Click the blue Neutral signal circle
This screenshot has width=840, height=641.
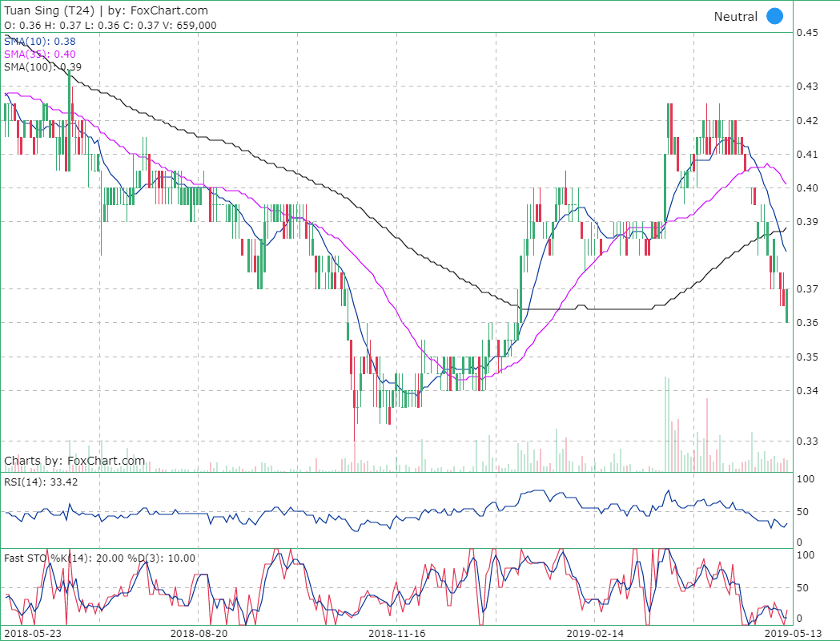coord(774,16)
